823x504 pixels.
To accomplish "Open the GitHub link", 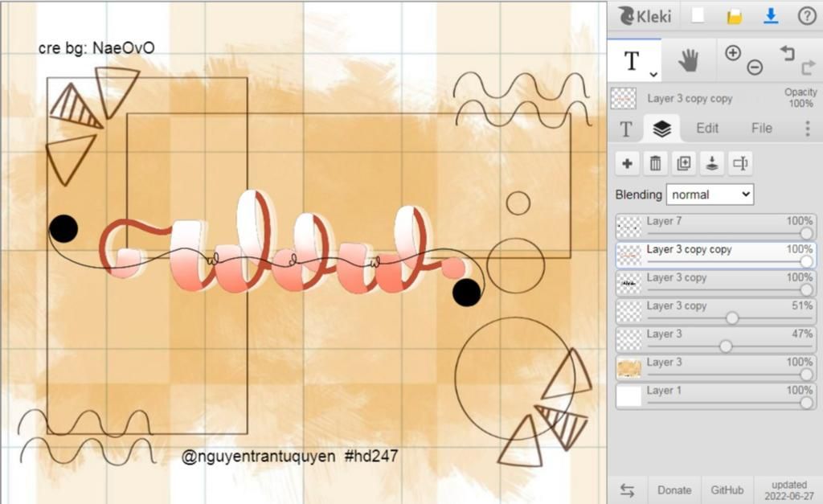I will click(727, 490).
